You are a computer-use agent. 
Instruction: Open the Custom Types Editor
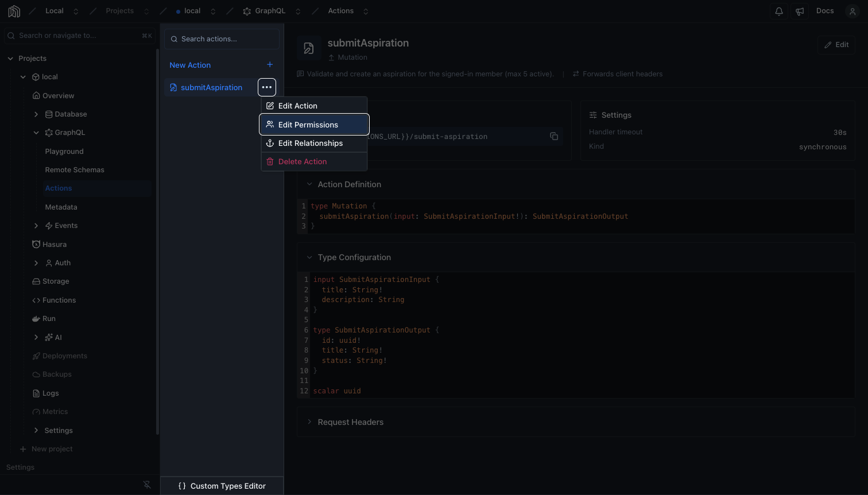(222, 486)
